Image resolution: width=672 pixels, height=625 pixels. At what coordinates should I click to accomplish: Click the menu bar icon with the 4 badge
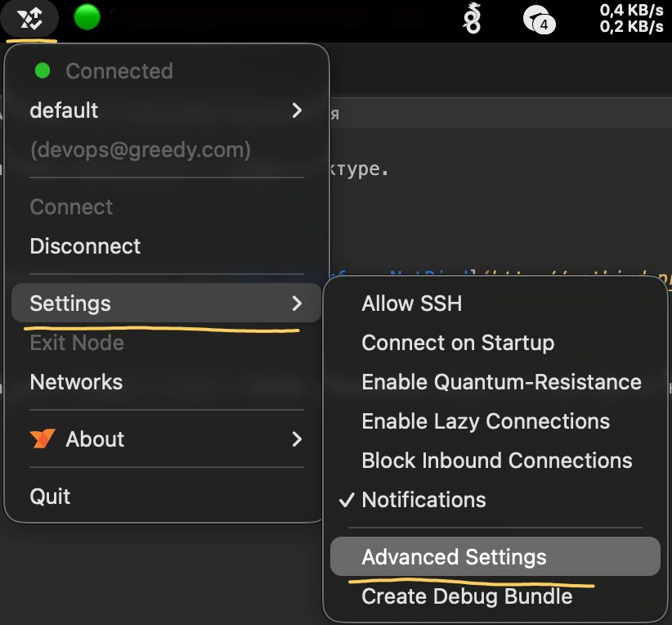click(x=539, y=19)
